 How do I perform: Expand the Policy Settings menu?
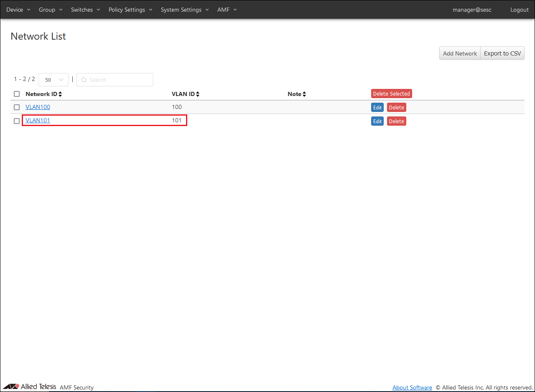click(x=130, y=10)
